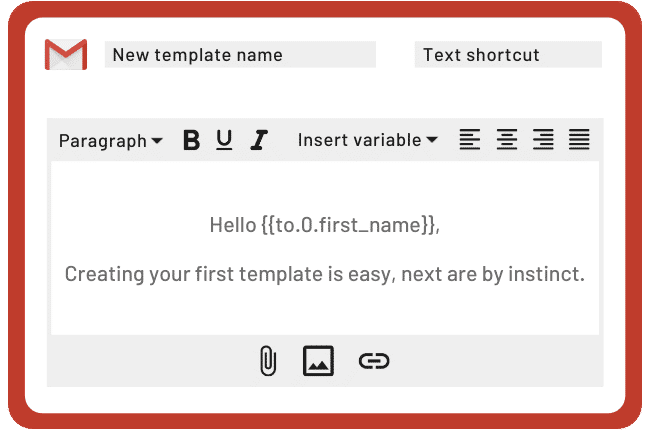
Task: Click the arrow beside Paragraph
Action: click(157, 141)
